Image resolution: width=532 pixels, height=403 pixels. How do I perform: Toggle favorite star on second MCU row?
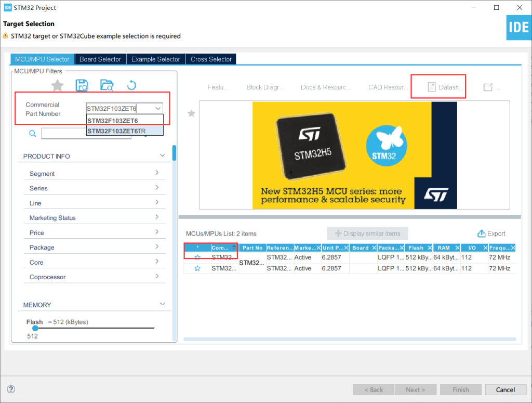tap(197, 268)
